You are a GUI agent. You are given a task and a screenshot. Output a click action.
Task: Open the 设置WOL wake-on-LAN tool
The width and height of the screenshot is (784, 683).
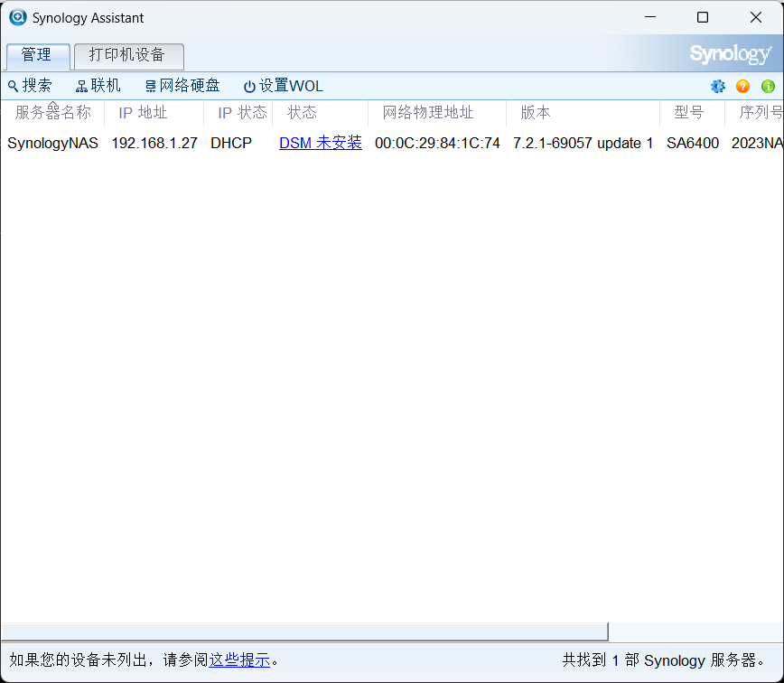(282, 85)
